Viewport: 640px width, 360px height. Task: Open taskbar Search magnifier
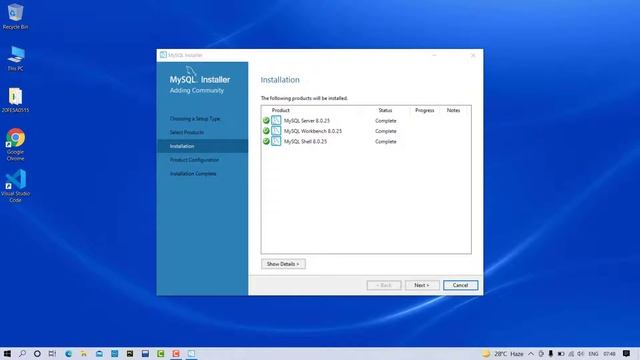(x=22, y=353)
